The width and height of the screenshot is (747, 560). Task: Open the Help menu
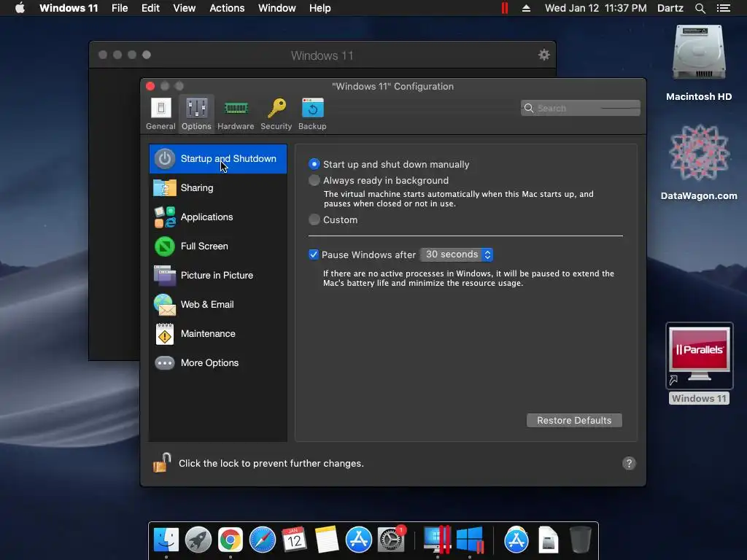320,8
